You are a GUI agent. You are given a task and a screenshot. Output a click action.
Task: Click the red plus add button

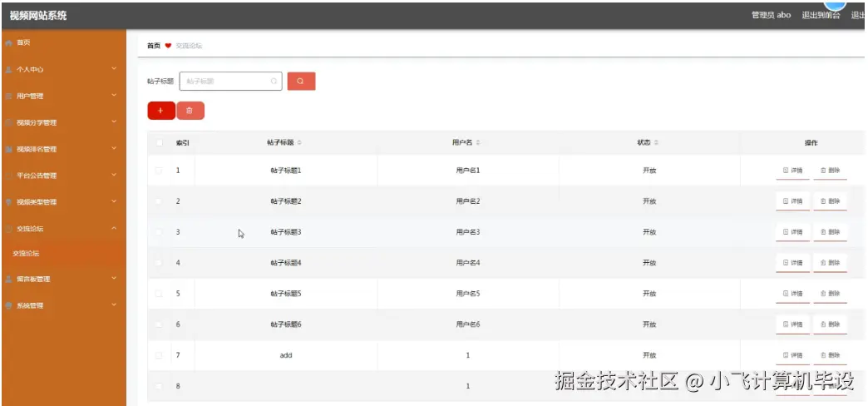[x=161, y=111]
